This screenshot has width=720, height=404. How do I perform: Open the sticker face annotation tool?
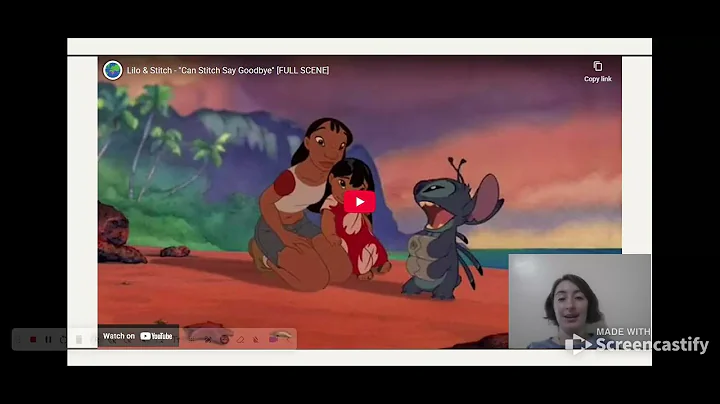pyautogui.click(x=224, y=340)
